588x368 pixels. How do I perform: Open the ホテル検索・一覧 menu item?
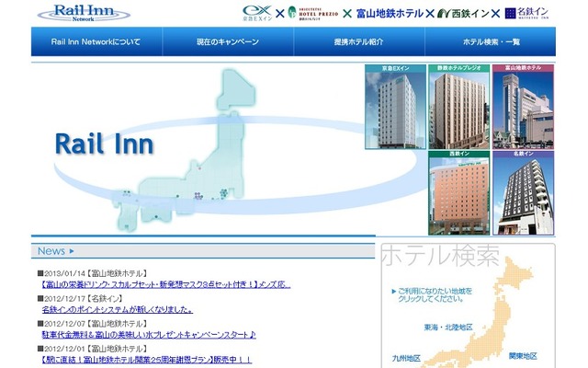click(x=491, y=41)
